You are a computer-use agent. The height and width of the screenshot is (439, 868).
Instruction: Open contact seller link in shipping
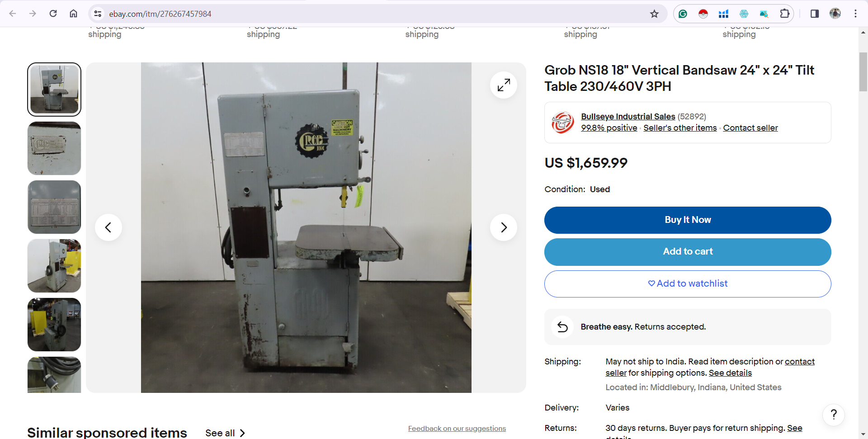point(799,362)
